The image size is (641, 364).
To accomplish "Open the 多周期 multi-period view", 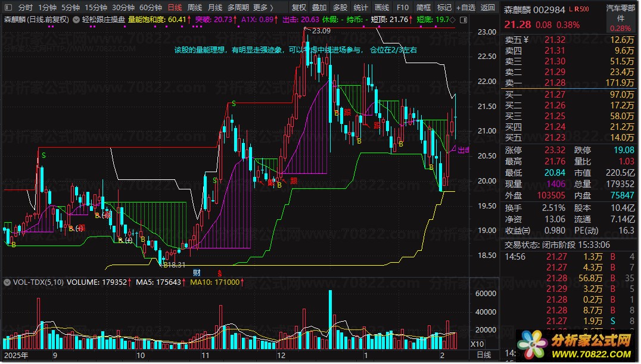I will (238, 7).
